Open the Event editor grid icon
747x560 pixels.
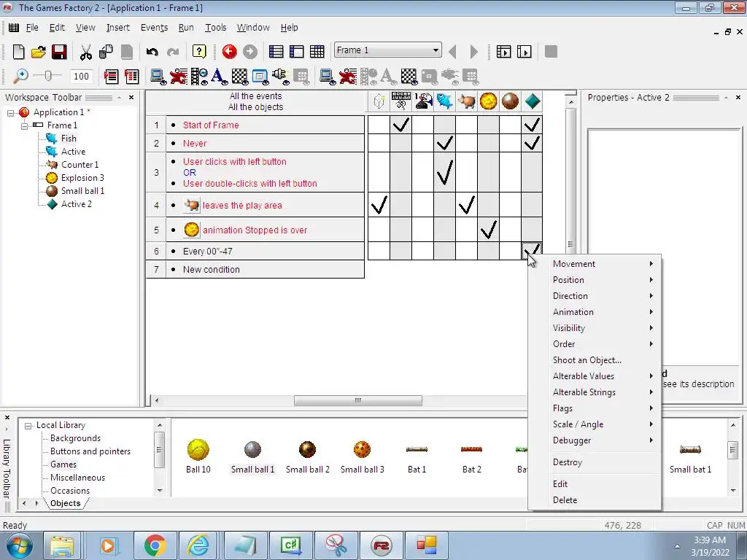point(317,52)
